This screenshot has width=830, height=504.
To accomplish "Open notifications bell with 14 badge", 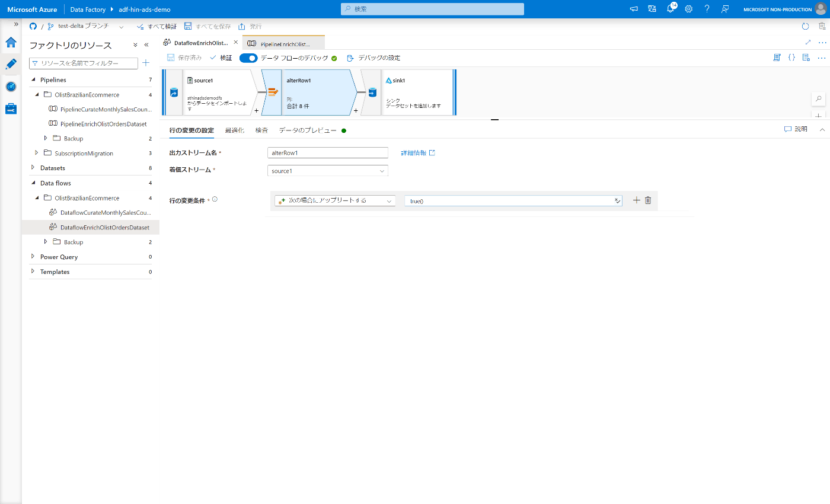I will [x=671, y=9].
